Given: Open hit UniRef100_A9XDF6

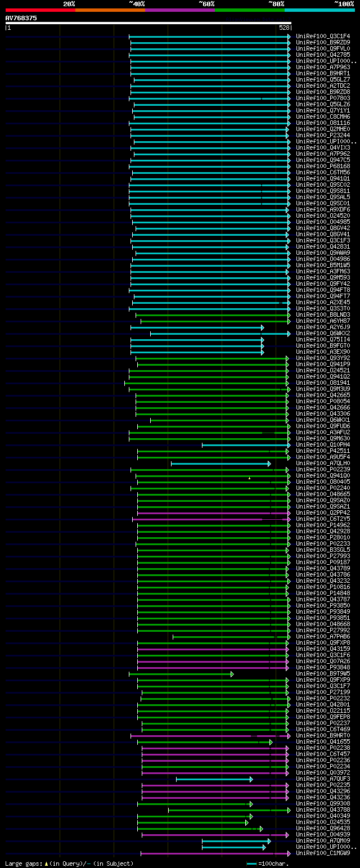Looking at the screenshot, I should tap(323, 209).
